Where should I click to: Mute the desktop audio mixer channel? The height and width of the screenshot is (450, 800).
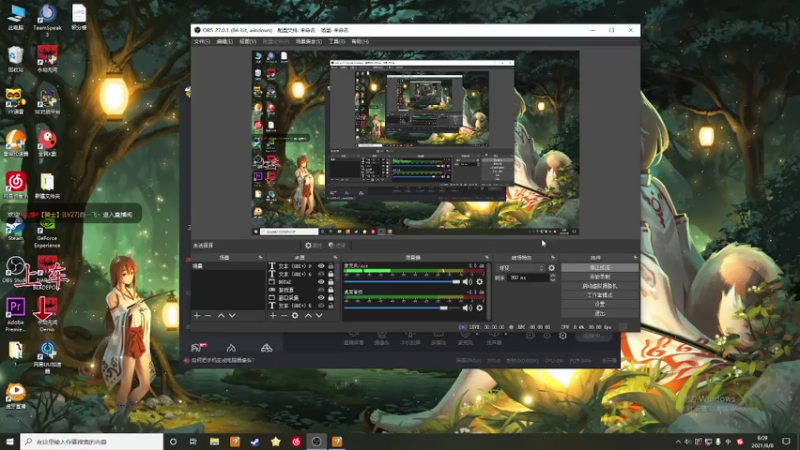pyautogui.click(x=467, y=308)
